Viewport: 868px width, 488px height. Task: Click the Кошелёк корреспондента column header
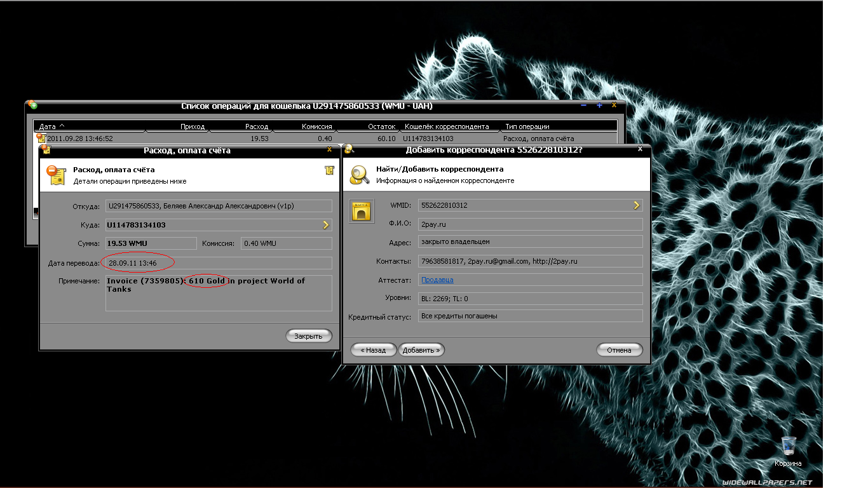click(447, 126)
